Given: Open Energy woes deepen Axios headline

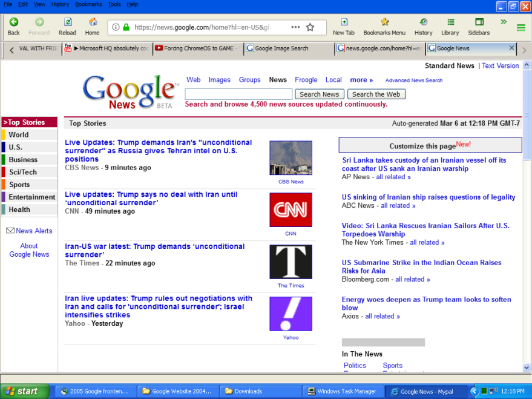Looking at the screenshot, I should (x=426, y=304).
